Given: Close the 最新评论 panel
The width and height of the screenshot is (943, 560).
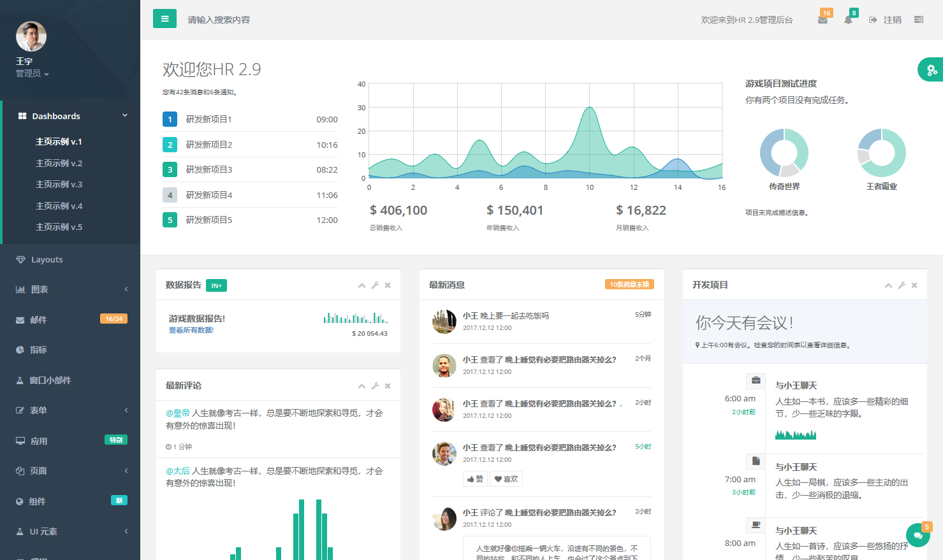Looking at the screenshot, I should [388, 386].
